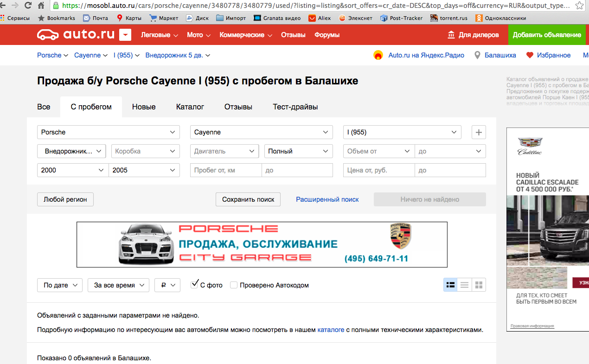Viewport: 589px width, 364px height.
Task: Open the Коробка gearbox dropdown
Action: 145,151
